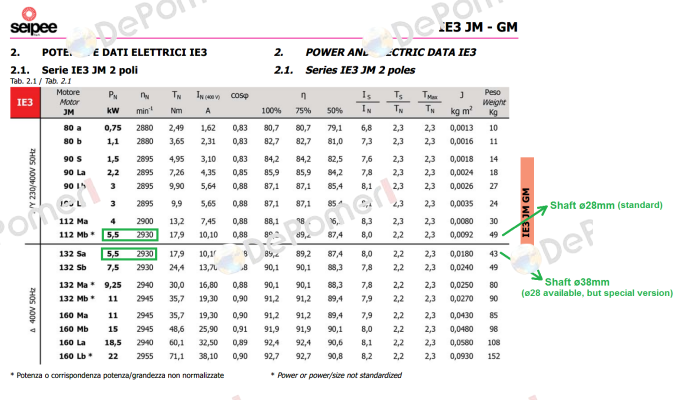The image size is (699, 400).
Task: Click torque value '71,1' Nm
Action: click(x=176, y=356)
